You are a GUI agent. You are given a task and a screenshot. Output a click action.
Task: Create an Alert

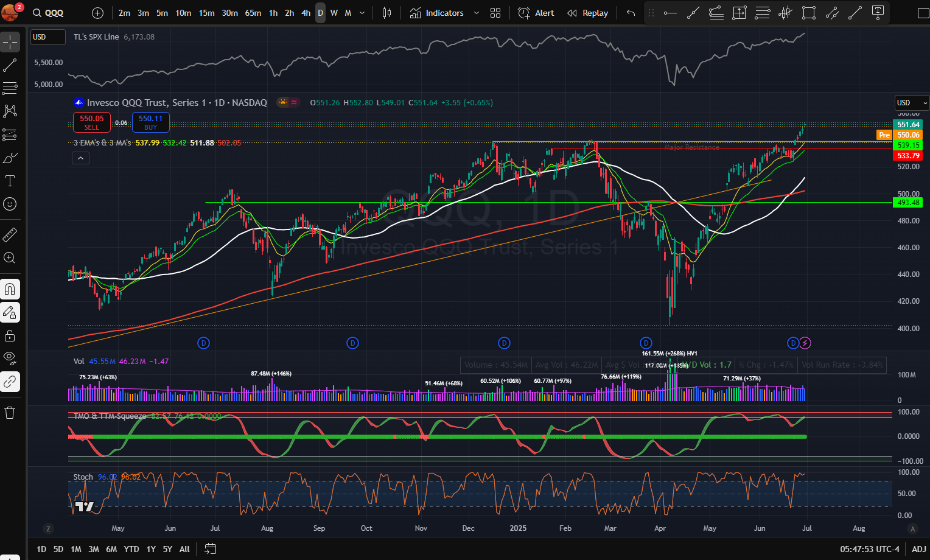coord(536,13)
